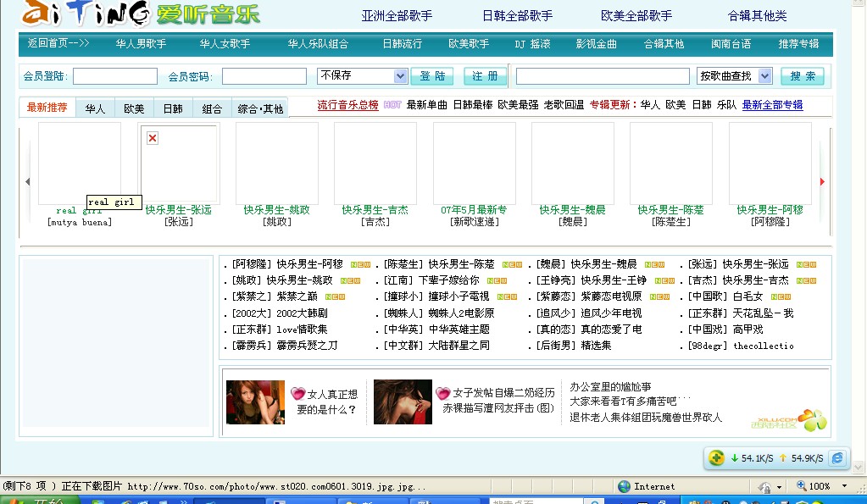
Task: Click the 会员密码 password field
Action: [264, 76]
